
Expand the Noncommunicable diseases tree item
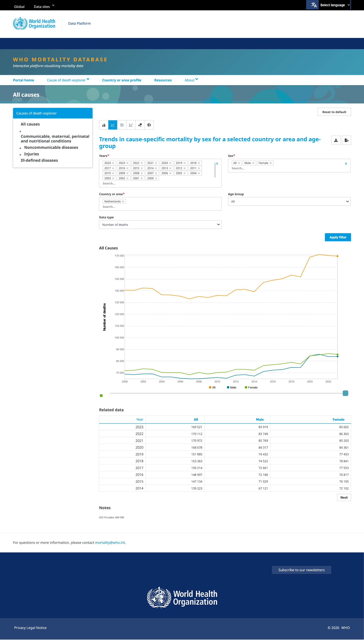pos(20,148)
